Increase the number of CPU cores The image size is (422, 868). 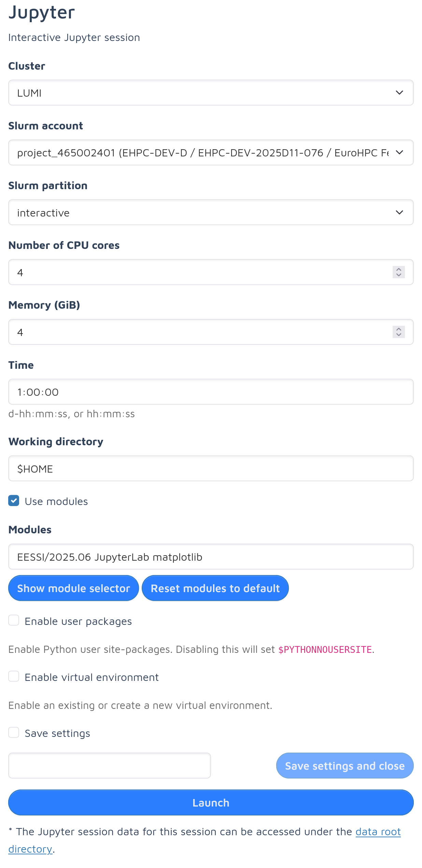398,269
